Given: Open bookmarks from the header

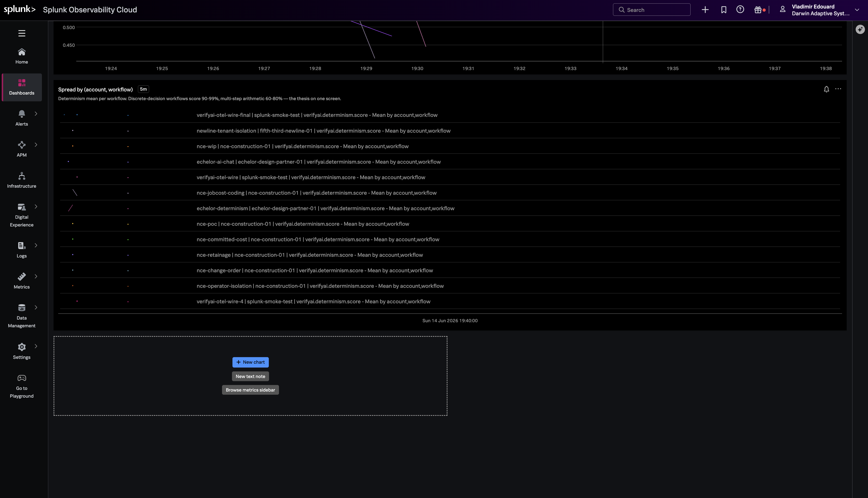Looking at the screenshot, I should click(x=723, y=10).
